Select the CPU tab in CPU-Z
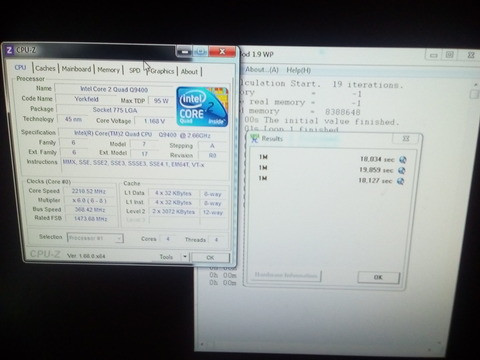 pos(20,68)
